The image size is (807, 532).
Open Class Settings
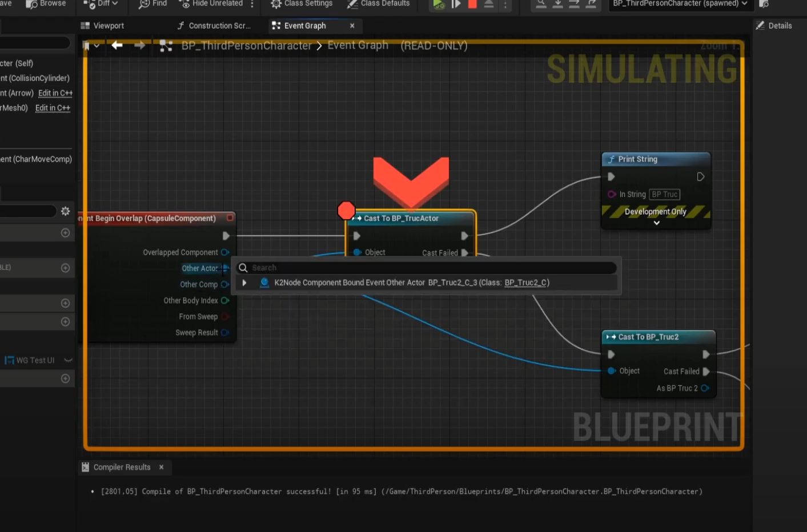point(302,3)
